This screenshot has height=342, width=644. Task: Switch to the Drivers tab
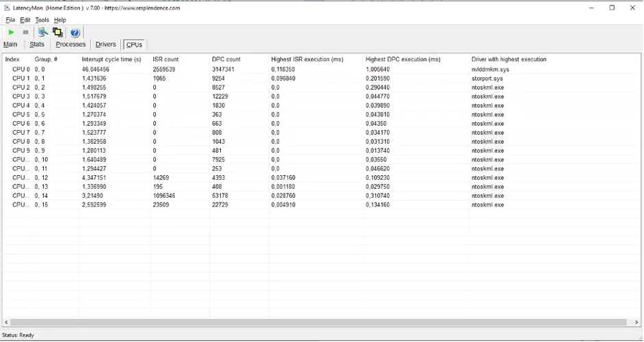(x=105, y=44)
